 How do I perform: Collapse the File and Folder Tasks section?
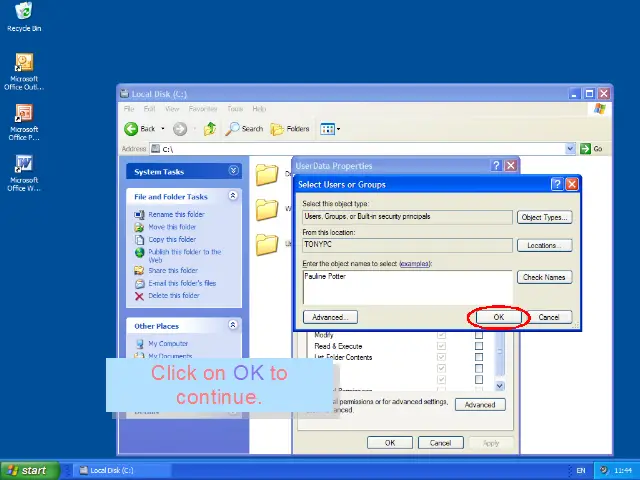[233, 197]
